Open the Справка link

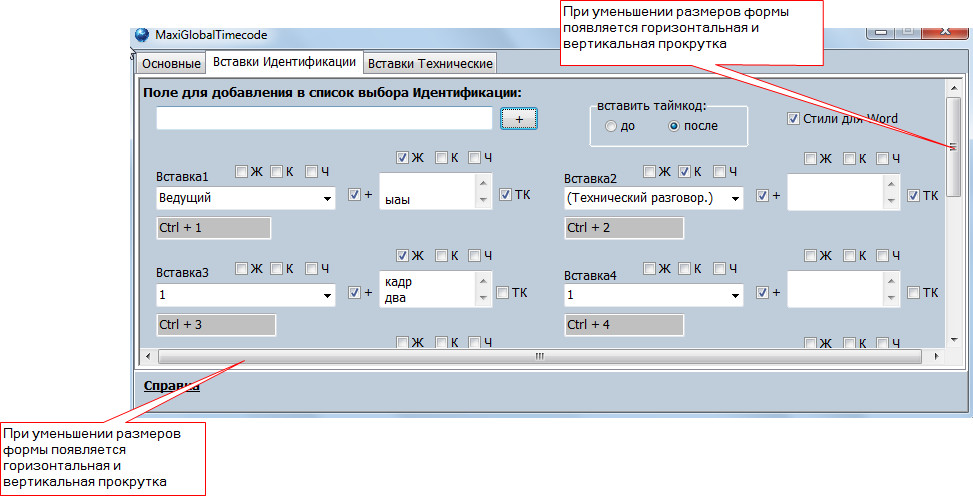171,386
